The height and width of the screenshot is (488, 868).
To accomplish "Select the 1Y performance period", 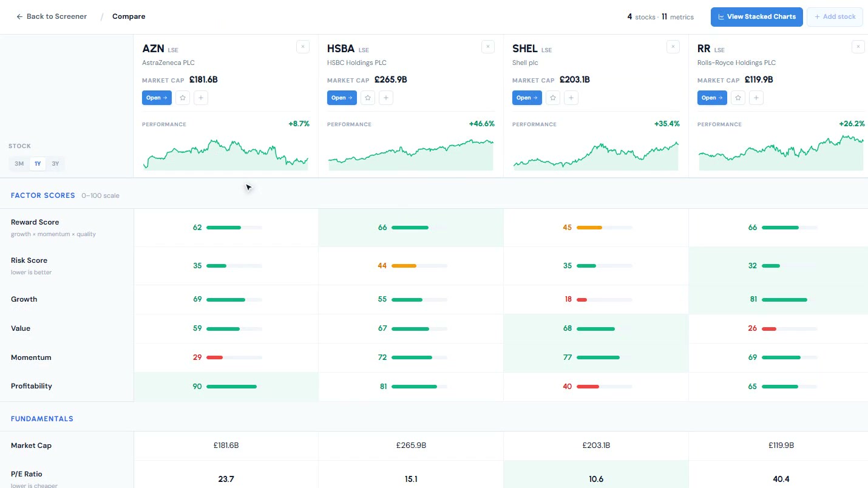I will [38, 164].
